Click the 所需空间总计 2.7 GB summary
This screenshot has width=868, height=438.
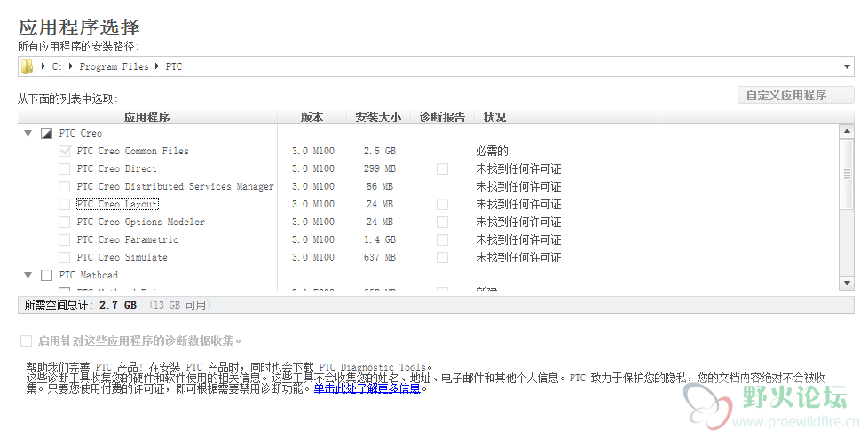81,305
